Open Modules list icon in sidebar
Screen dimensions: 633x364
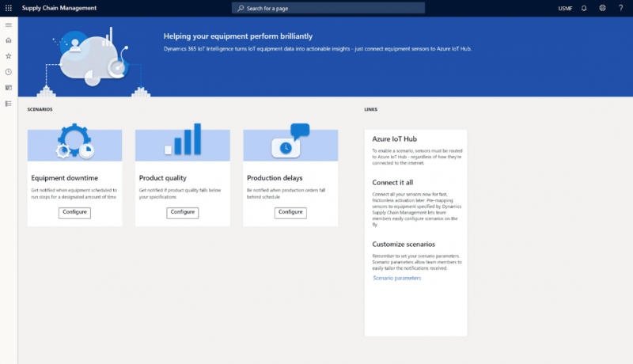point(9,104)
